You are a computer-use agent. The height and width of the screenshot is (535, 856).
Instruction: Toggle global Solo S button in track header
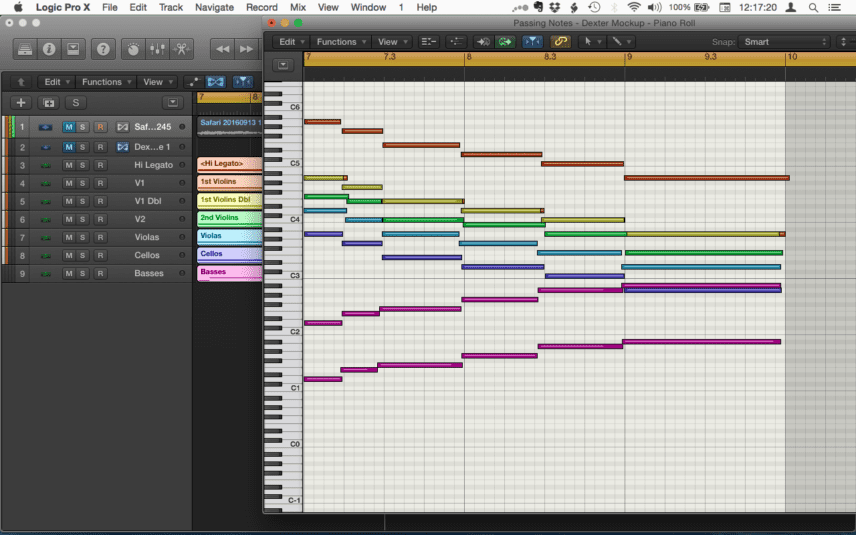75,103
